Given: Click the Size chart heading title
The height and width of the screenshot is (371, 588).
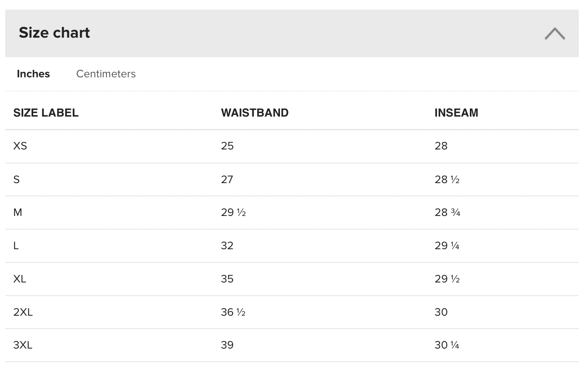Looking at the screenshot, I should [54, 33].
